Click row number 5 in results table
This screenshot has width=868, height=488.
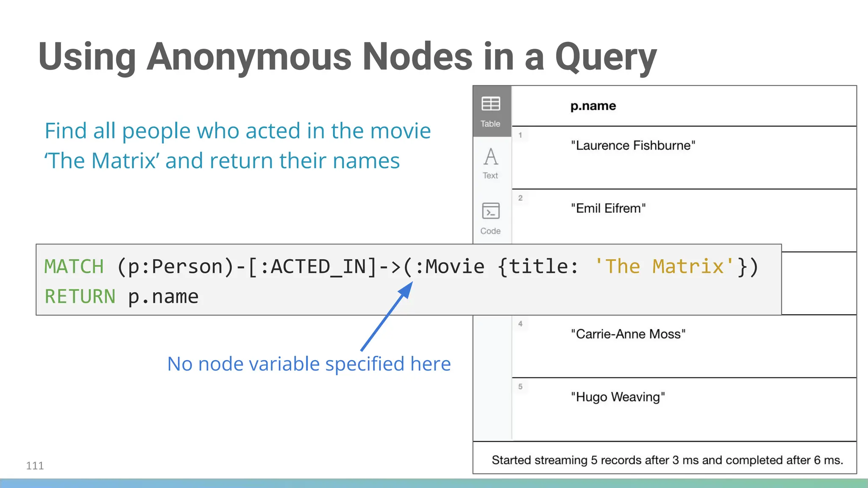[520, 386]
